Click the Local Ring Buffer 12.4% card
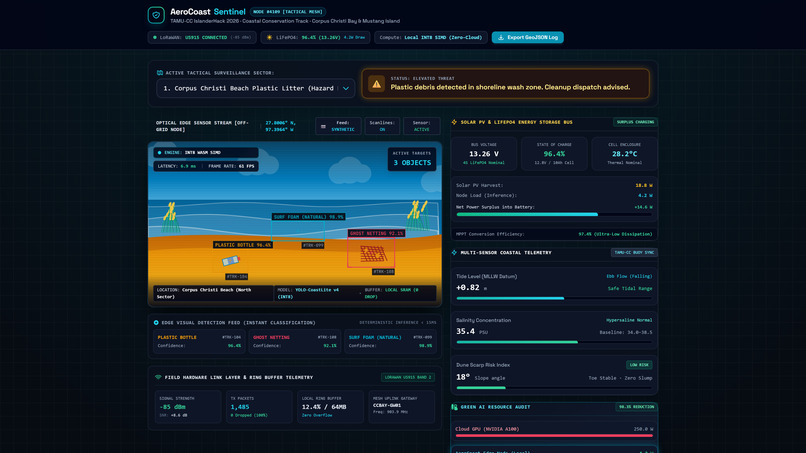The image size is (806, 453). 330,407
